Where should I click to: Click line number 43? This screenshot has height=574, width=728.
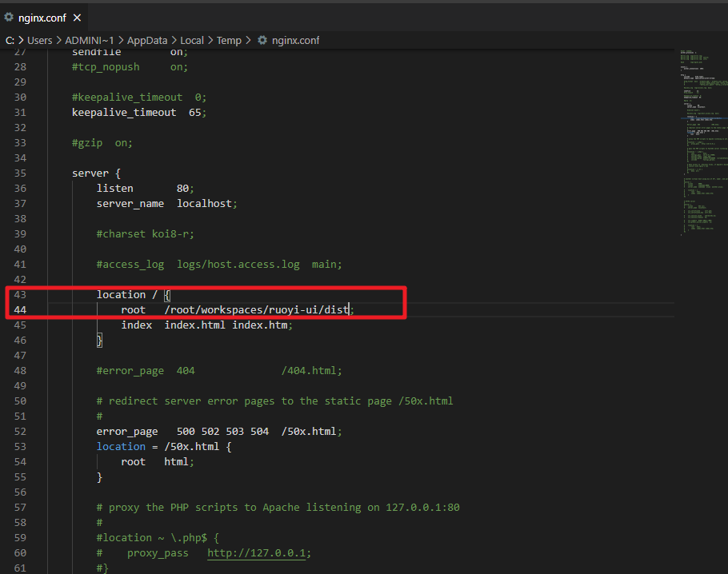20,295
